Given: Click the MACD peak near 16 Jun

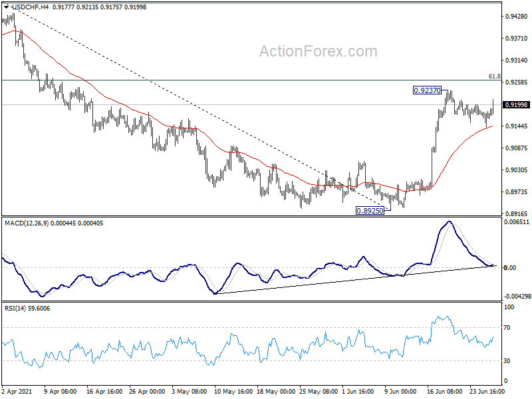Looking at the screenshot, I should (450, 222).
